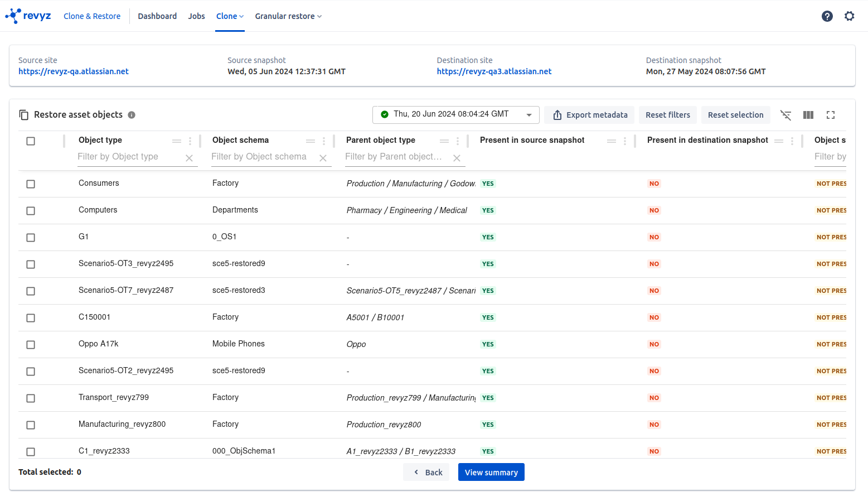Click the Mobile Phones schema cell
Viewport: 868px width, 501px height.
[239, 344]
